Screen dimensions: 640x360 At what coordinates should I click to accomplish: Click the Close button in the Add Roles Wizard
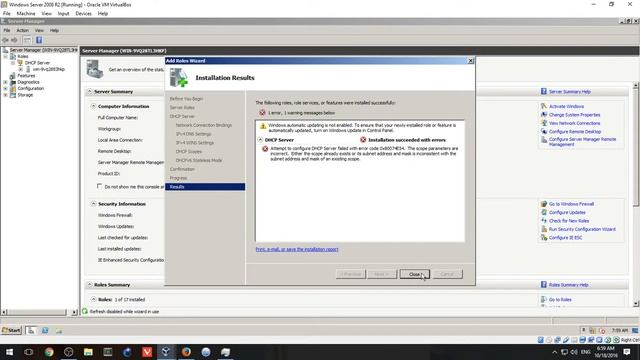click(x=414, y=274)
